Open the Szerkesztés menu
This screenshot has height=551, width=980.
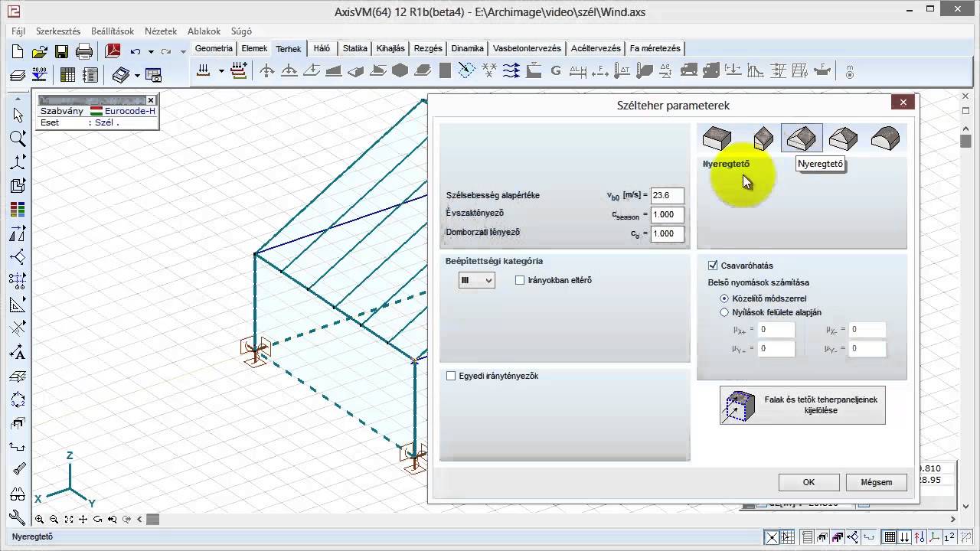(58, 31)
